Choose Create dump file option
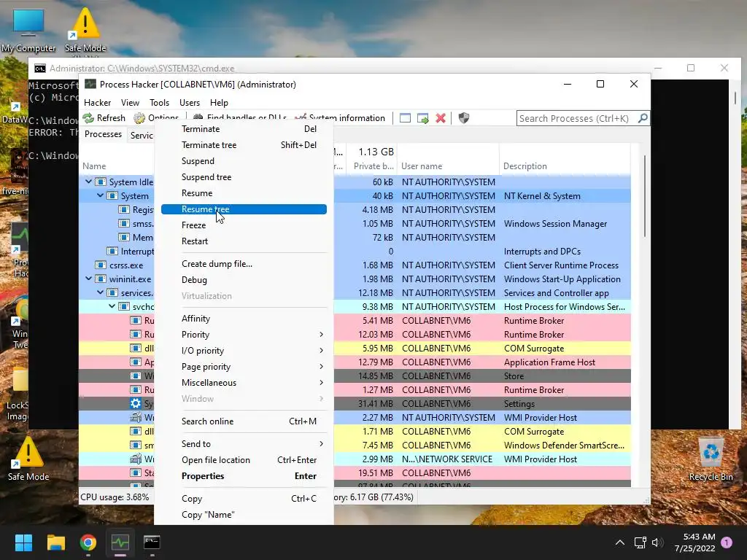This screenshot has height=560, width=747. pyautogui.click(x=244, y=264)
